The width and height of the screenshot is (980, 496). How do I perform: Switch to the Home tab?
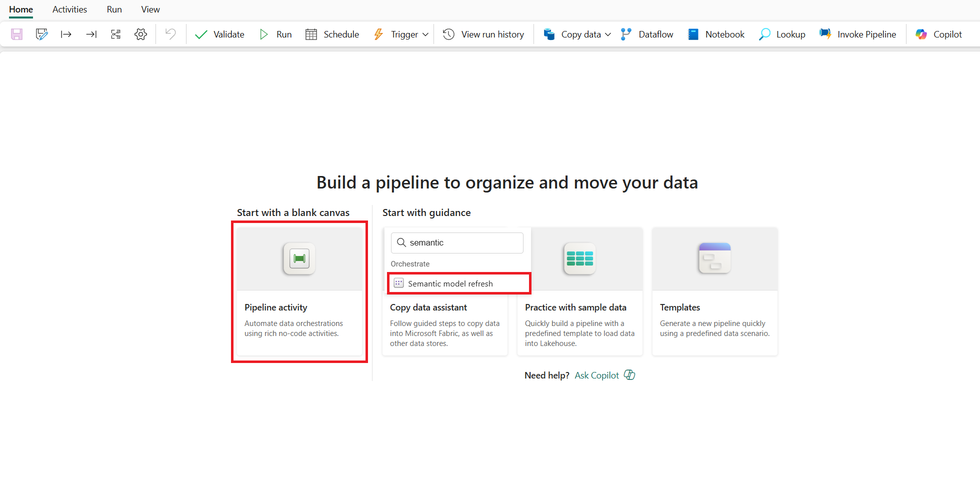[x=21, y=9]
